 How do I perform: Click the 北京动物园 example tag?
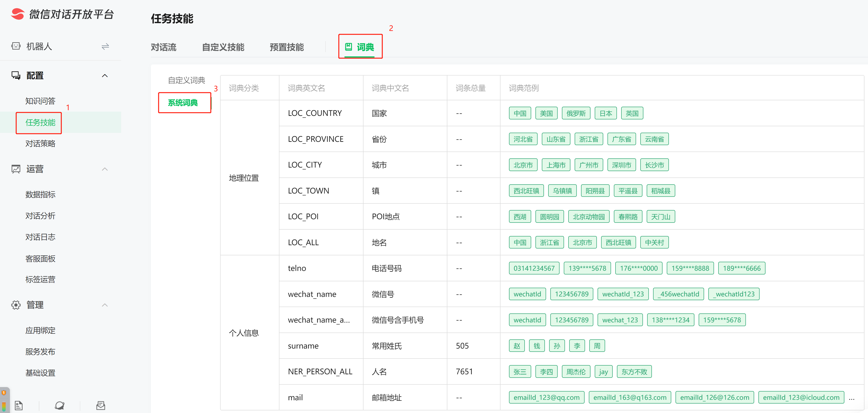[x=589, y=216]
